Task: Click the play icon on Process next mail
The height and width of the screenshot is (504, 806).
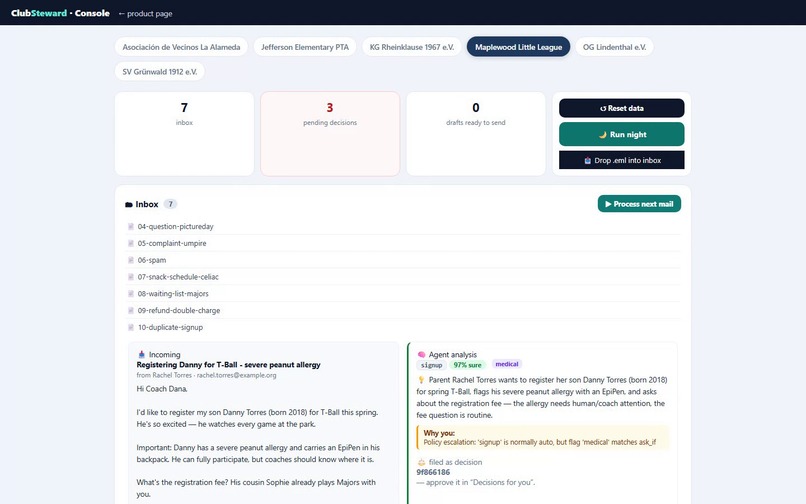Action: click(608, 204)
